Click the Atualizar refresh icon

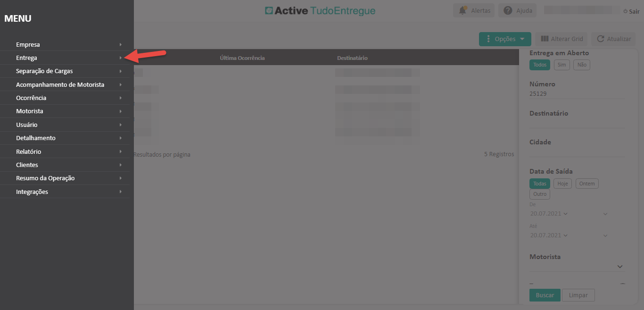pos(600,39)
